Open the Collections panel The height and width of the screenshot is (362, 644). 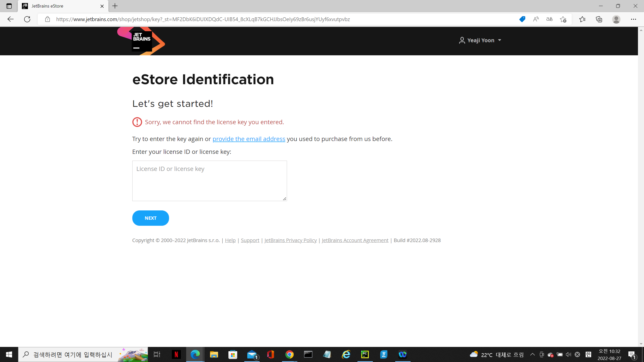point(599,19)
